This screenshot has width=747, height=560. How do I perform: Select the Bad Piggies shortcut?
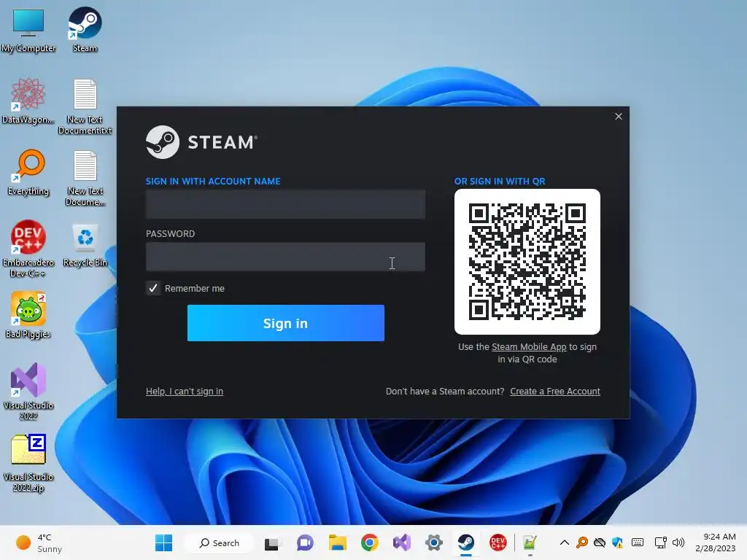click(28, 315)
